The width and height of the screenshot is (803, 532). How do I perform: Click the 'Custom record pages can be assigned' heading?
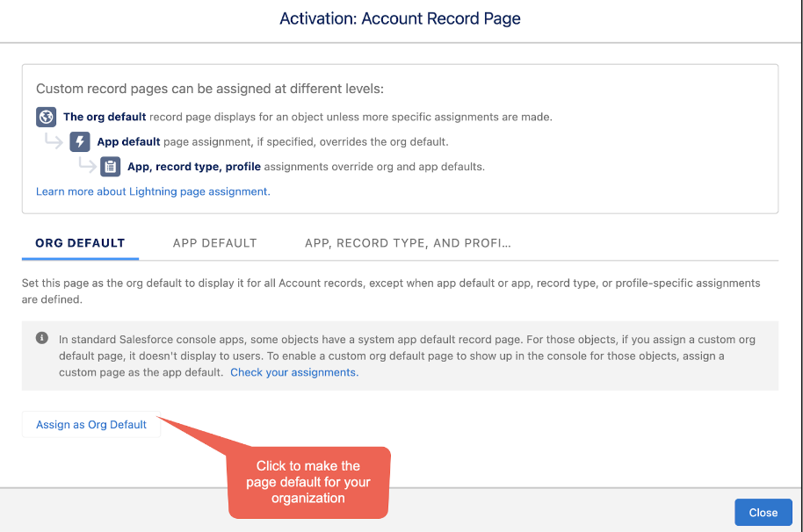click(x=210, y=89)
